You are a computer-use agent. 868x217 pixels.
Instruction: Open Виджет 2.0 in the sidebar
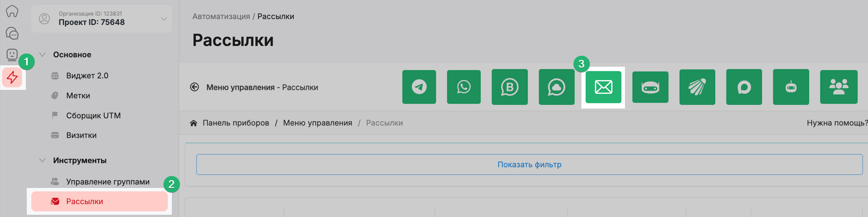click(87, 76)
